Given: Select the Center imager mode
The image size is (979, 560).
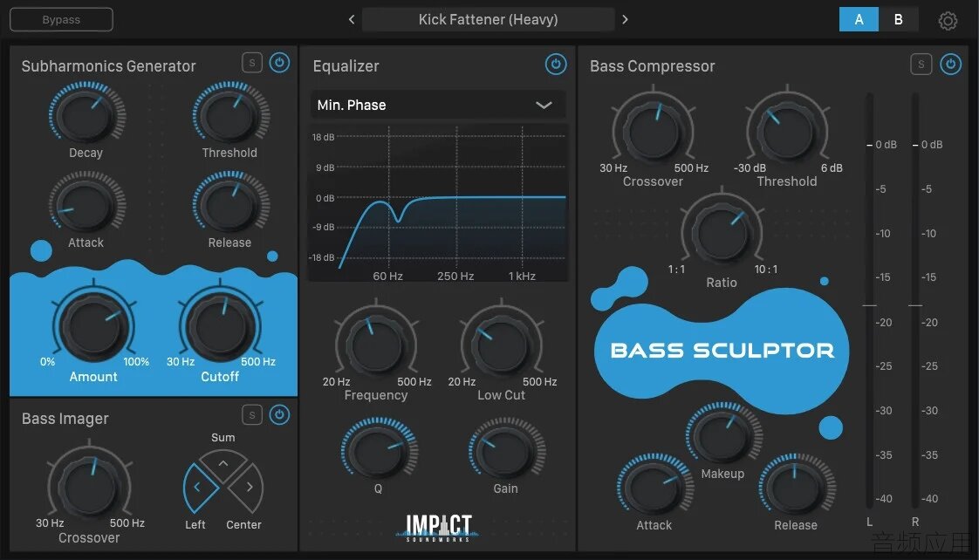Looking at the screenshot, I should pyautogui.click(x=247, y=487).
